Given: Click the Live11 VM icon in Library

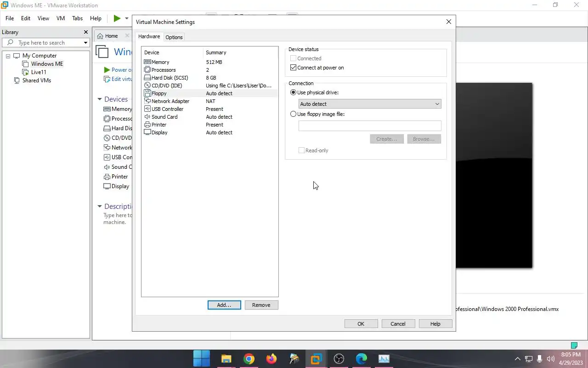Looking at the screenshot, I should [x=26, y=72].
